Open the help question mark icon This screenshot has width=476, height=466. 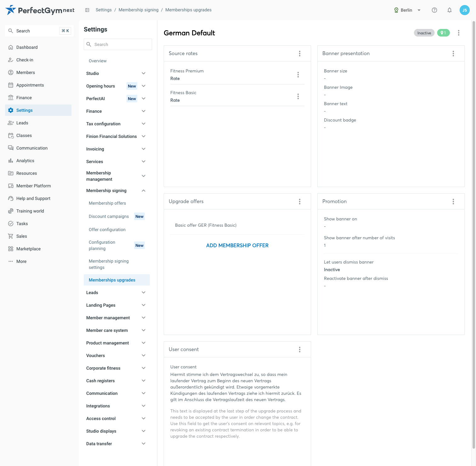tap(434, 10)
